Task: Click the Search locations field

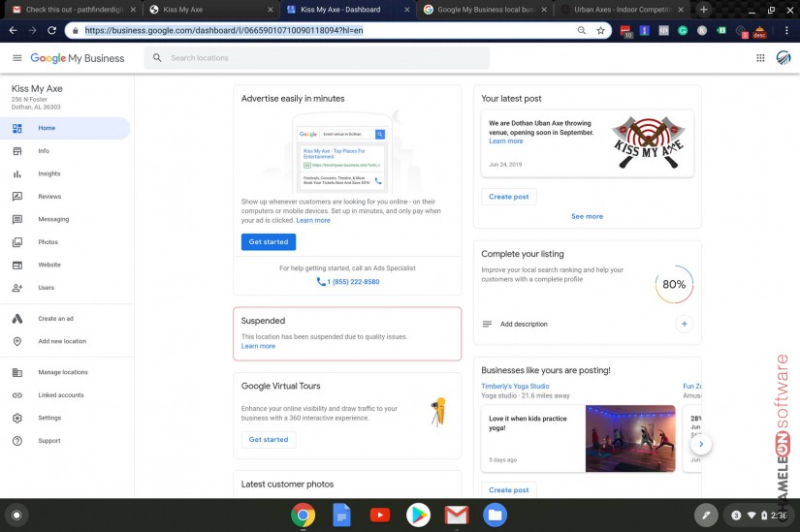Action: (317, 58)
